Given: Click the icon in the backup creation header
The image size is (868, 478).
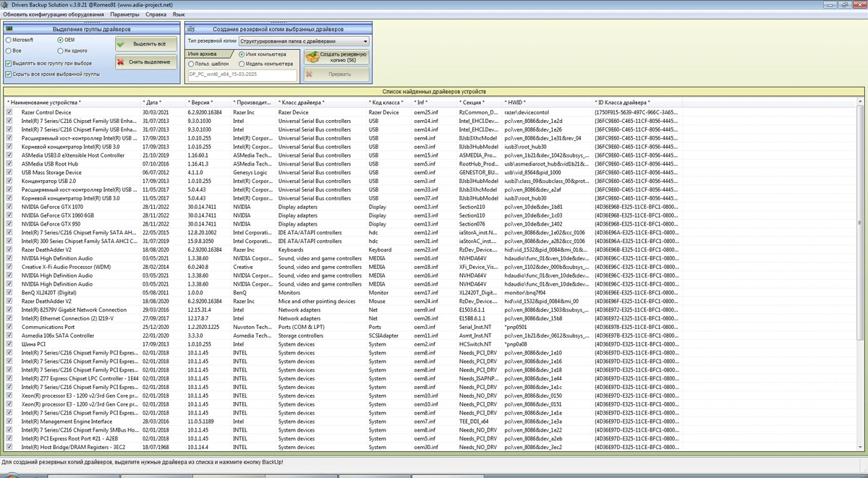Looking at the screenshot, I should coord(191,29).
